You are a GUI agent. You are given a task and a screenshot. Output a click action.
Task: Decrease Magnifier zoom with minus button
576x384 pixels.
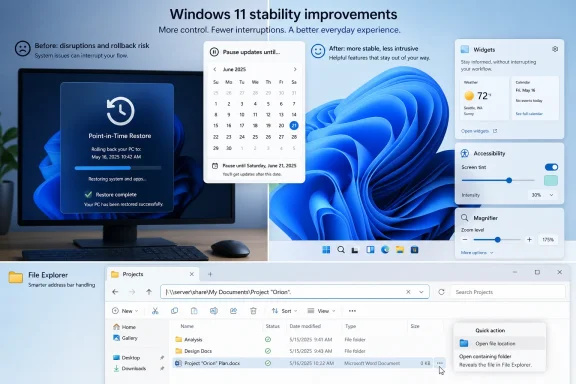coord(465,240)
